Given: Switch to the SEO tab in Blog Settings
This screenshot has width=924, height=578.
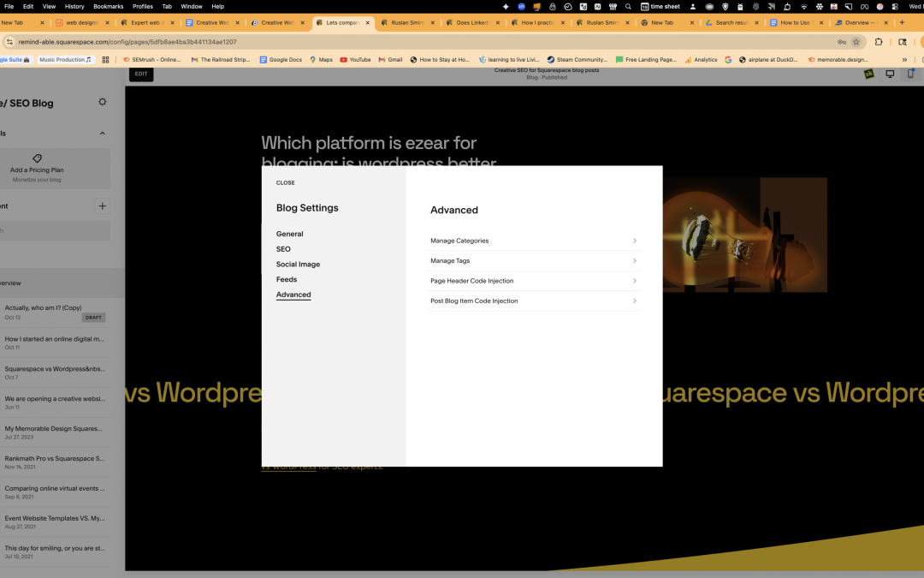Looking at the screenshot, I should (283, 248).
